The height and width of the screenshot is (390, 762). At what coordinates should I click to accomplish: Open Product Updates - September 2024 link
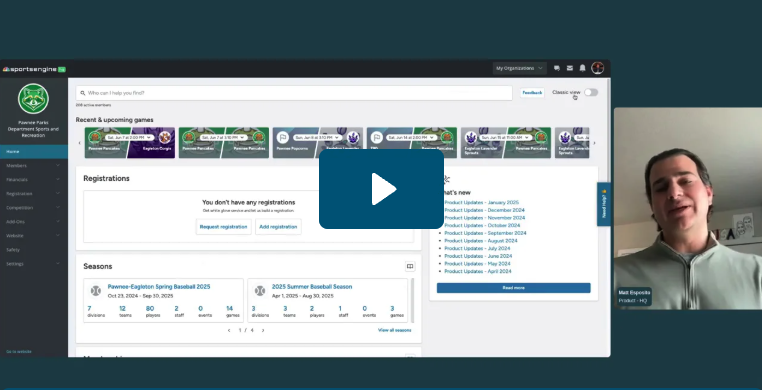485,233
